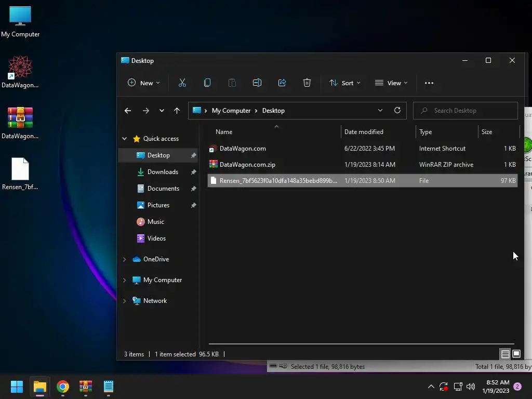Open recent locations dropdown arrow
Image resolution: width=532 pixels, height=399 pixels.
[162, 111]
